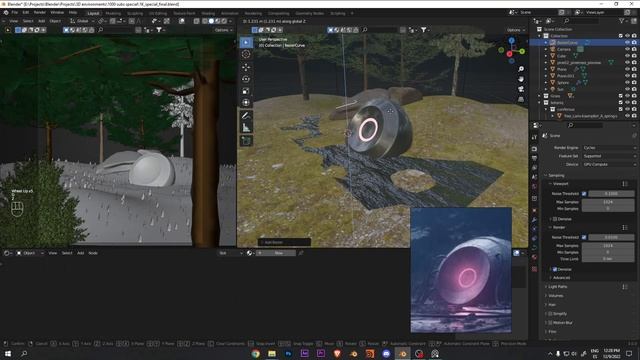Click the rendered sphere reference image thumbnail
This screenshot has height=360, width=640.
coord(461,270)
